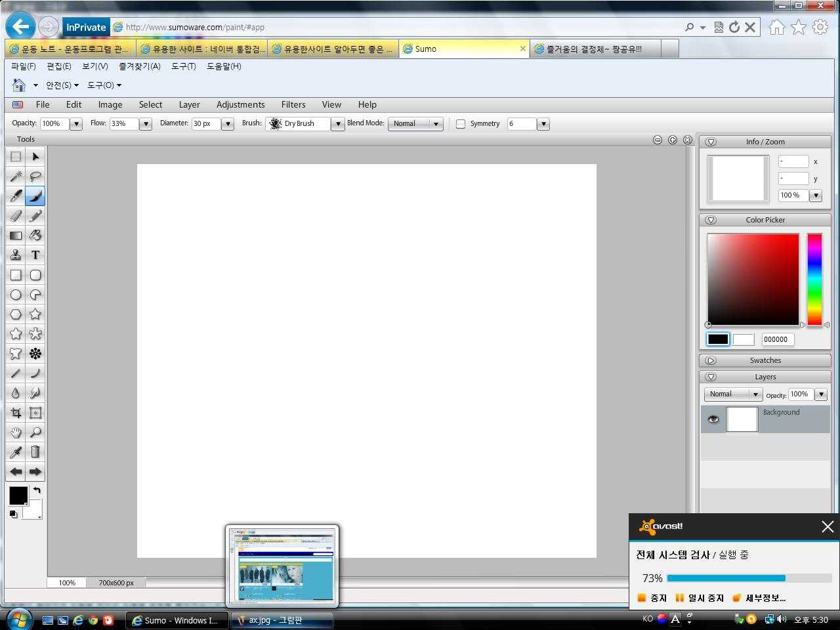This screenshot has height=630, width=840.
Task: Collapse the Info / Zoom panel
Action: tap(711, 142)
